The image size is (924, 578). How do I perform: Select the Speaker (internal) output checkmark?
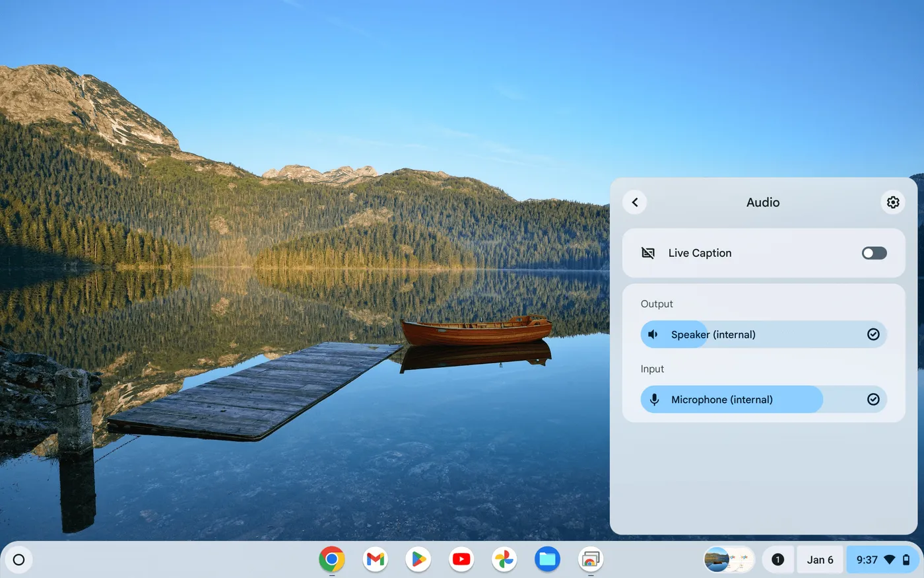click(x=873, y=334)
